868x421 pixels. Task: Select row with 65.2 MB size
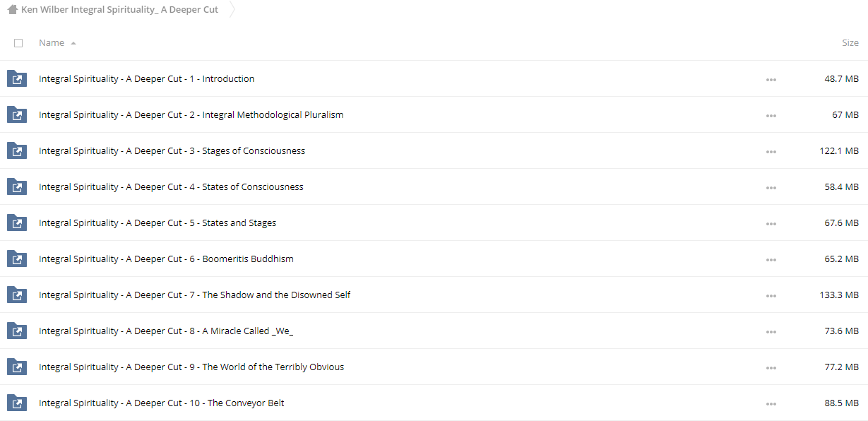point(434,259)
